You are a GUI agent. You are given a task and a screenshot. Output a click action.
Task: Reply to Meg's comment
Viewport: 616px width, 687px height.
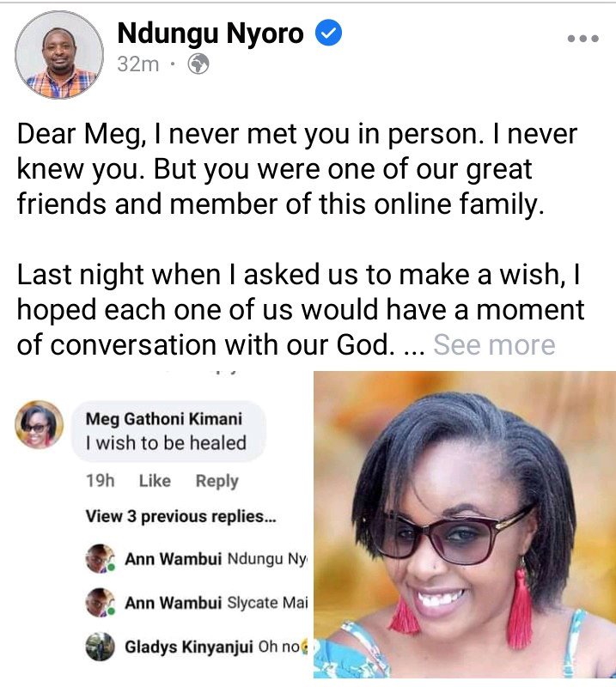[x=217, y=481]
